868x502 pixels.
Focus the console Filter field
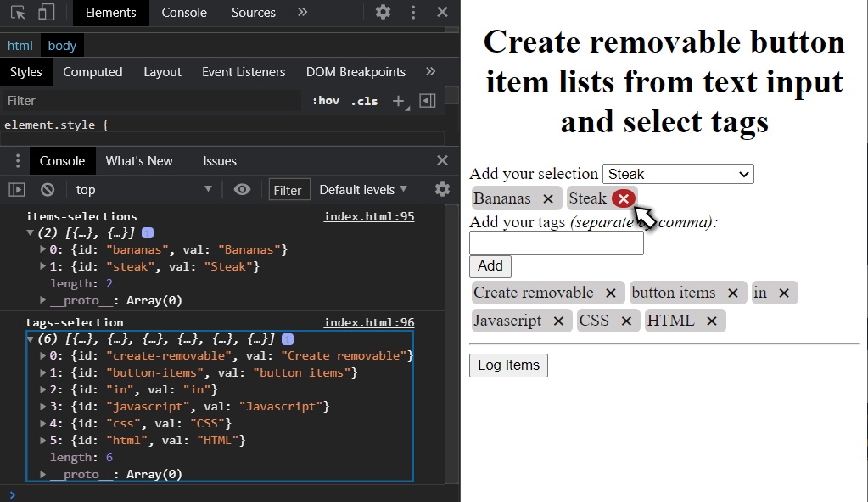(289, 190)
